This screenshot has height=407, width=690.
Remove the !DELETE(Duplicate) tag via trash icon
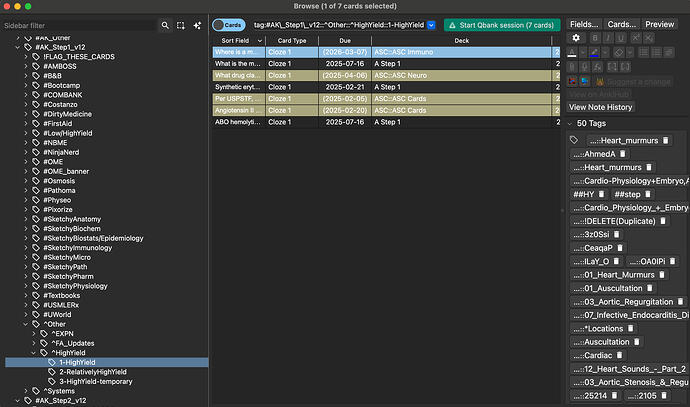click(x=663, y=221)
